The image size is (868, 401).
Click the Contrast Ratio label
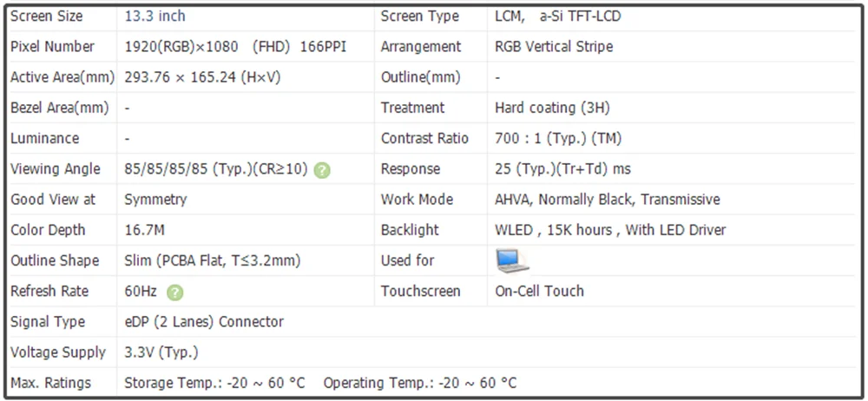[424, 138]
